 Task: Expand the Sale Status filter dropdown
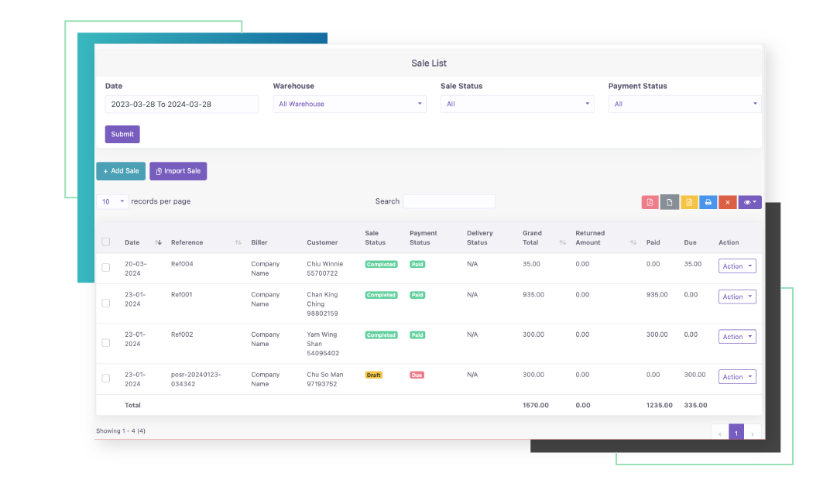tap(516, 104)
